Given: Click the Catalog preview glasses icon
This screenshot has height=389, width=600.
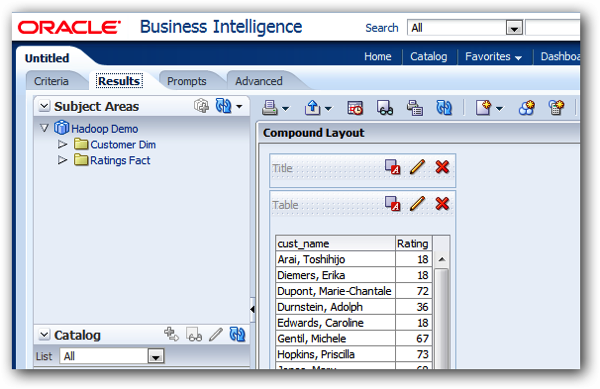Looking at the screenshot, I should (194, 334).
